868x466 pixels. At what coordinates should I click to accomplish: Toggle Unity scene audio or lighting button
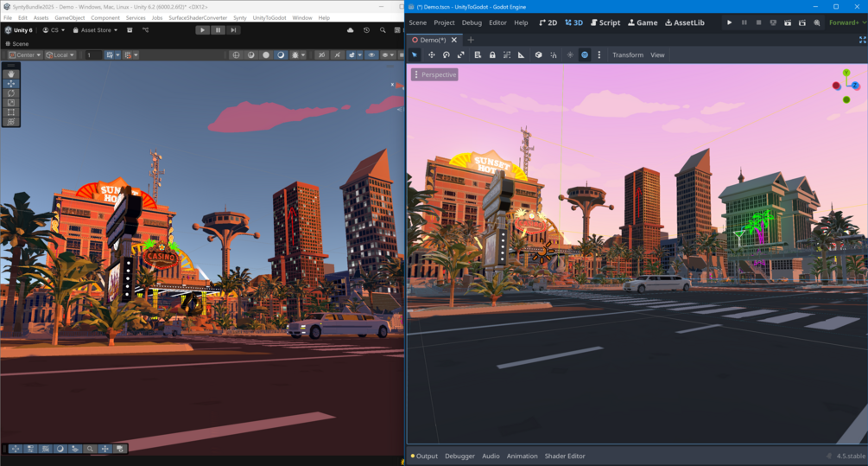337,54
